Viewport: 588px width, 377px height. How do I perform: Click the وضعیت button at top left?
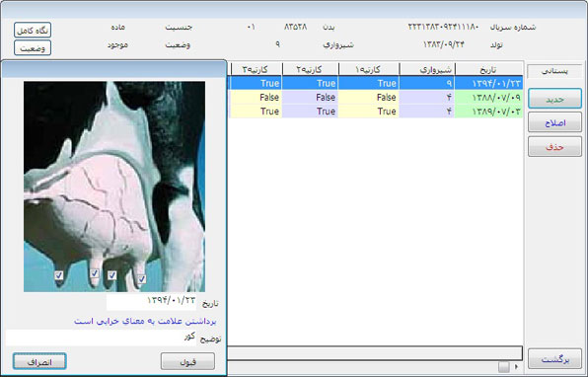point(33,48)
